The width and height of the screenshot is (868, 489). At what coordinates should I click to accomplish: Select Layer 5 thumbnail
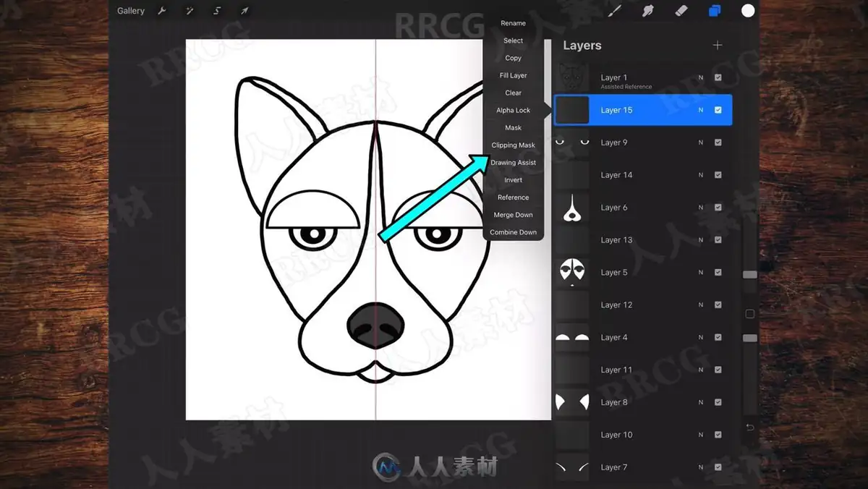click(x=572, y=273)
